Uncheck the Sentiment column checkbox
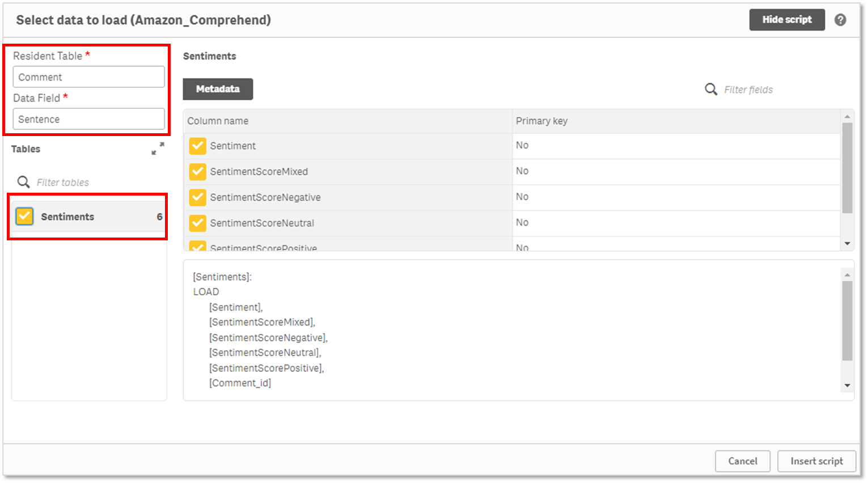 tap(197, 146)
